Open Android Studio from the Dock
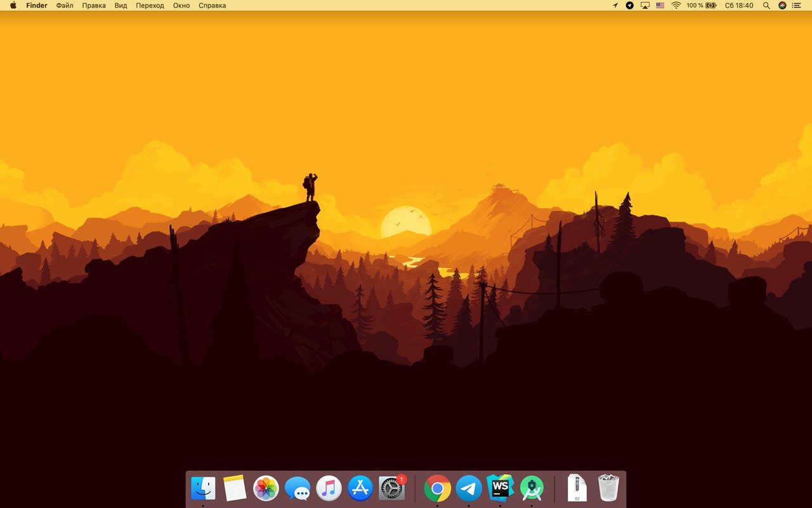 click(532, 488)
